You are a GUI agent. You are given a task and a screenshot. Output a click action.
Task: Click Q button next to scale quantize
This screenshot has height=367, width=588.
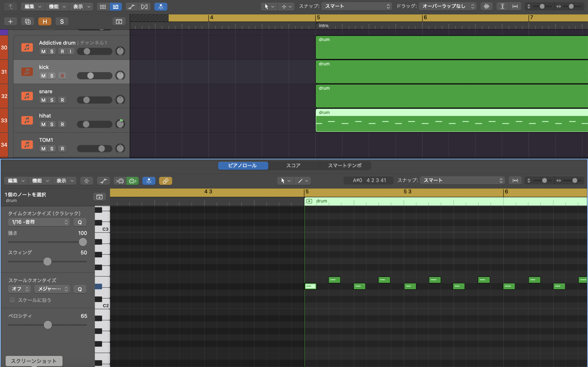tap(80, 289)
